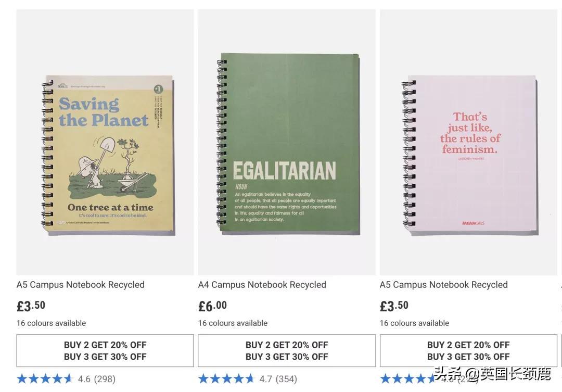This screenshot has width=562, height=392.
Task: Open the green Egalitarian notebook image
Action: (287, 142)
